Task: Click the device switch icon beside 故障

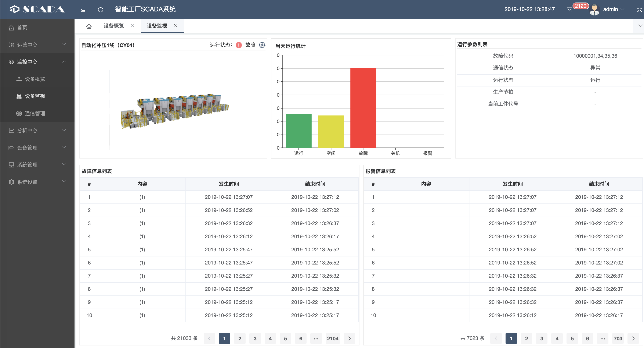Action: [262, 45]
